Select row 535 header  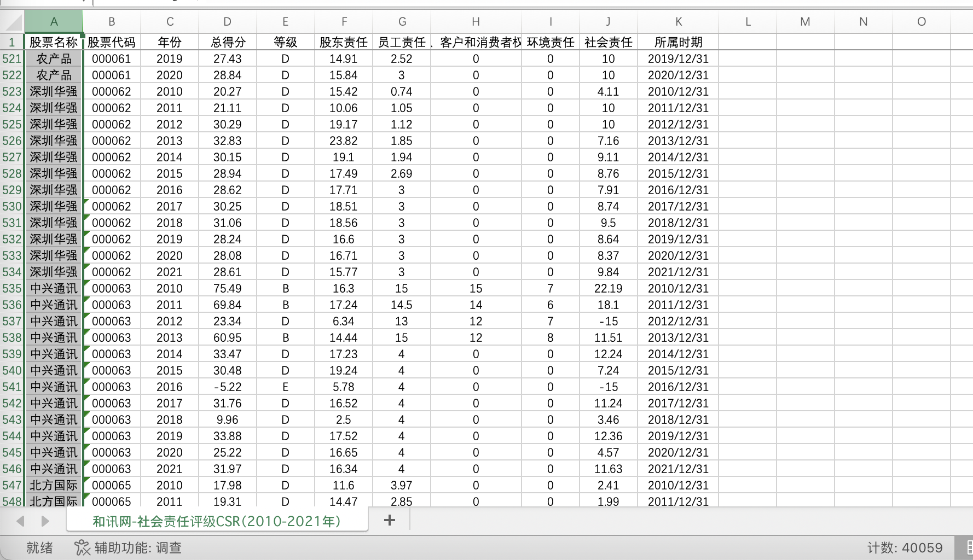point(12,288)
